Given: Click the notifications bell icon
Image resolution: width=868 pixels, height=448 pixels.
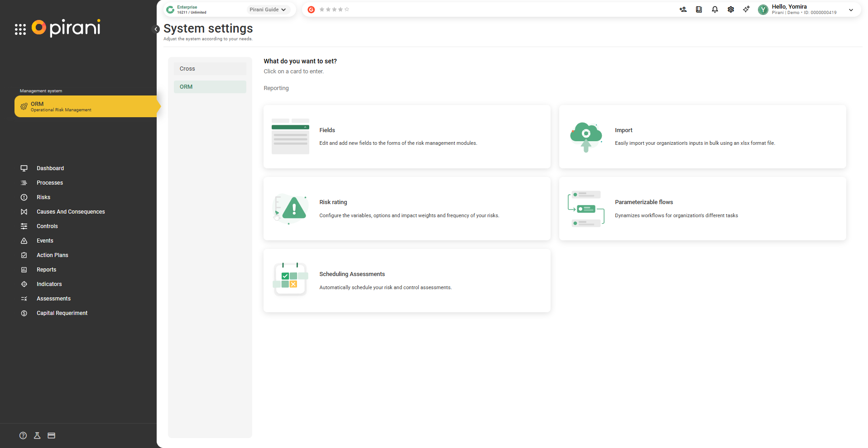Looking at the screenshot, I should pos(715,10).
